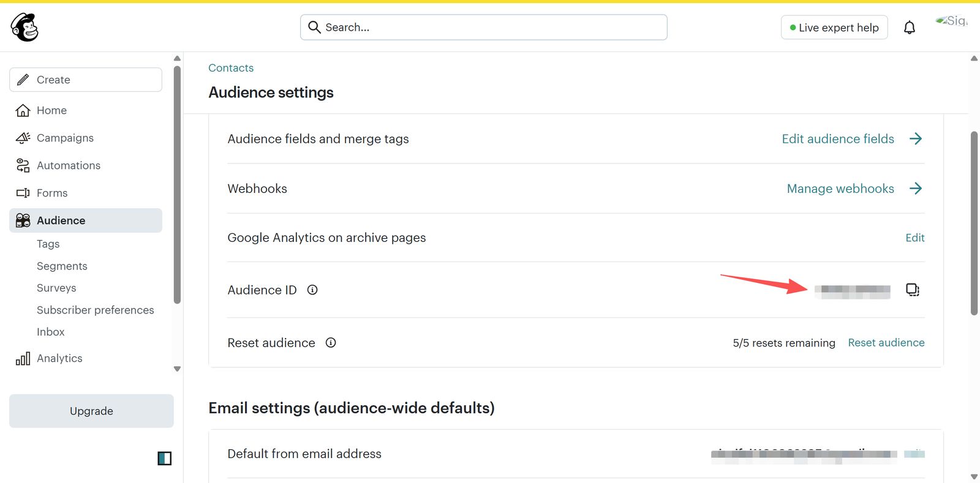Viewport: 980px width, 483px height.
Task: Focus the Search input field
Action: coord(484,28)
